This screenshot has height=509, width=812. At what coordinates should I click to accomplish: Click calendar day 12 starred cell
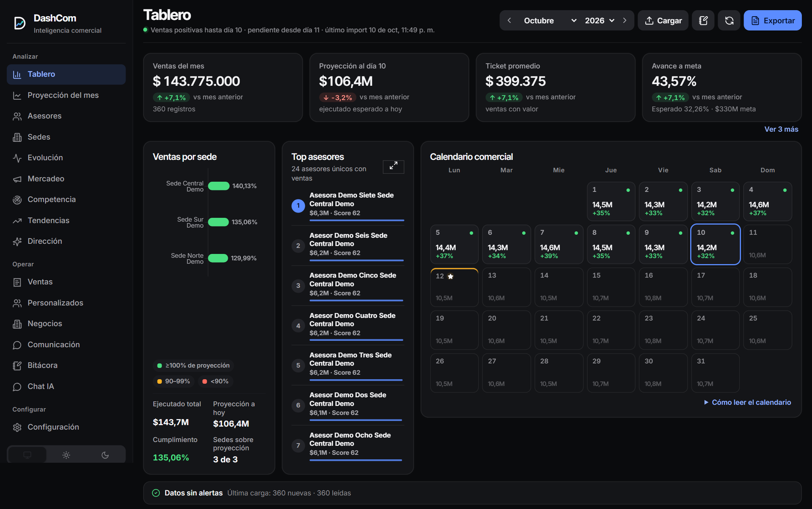454,287
